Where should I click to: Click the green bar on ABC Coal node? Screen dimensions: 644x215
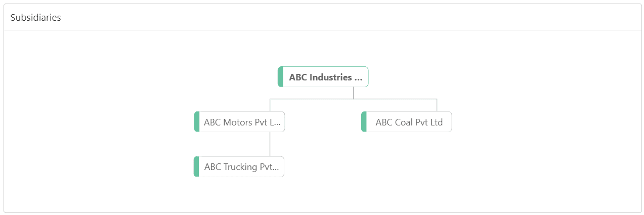click(364, 122)
